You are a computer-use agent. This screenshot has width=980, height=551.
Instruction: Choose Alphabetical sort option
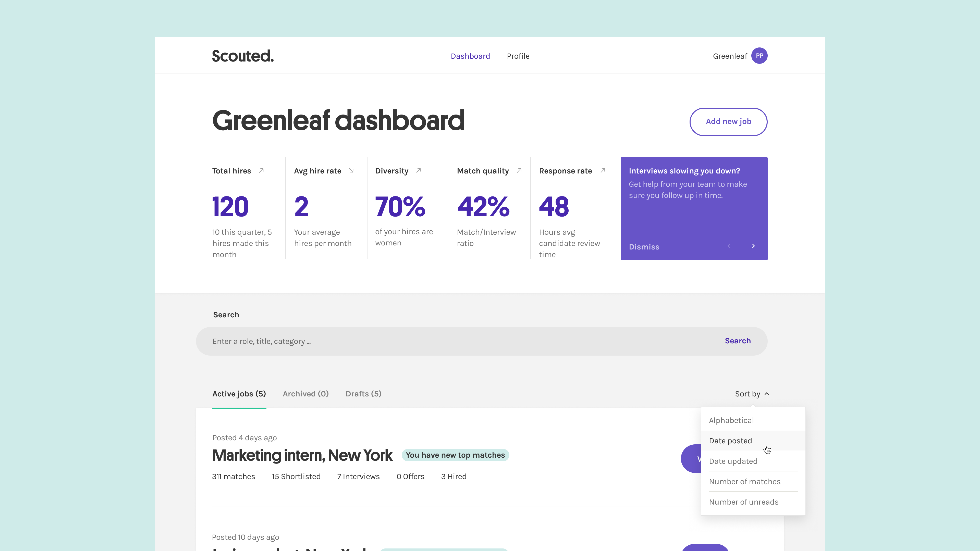click(x=731, y=420)
